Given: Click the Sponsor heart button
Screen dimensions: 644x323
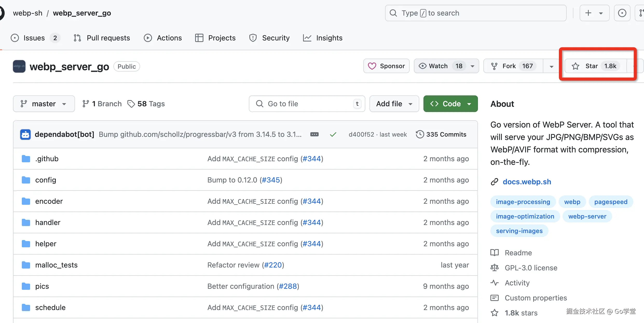Looking at the screenshot, I should click(386, 66).
